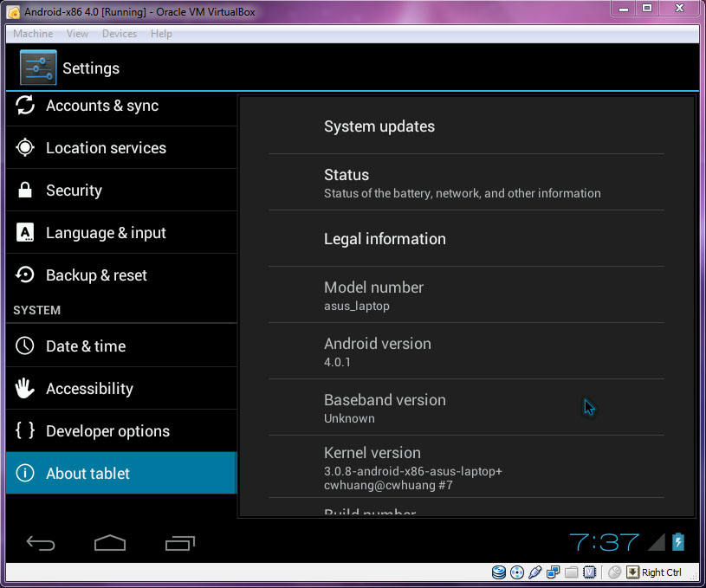706x588 pixels.
Task: Close the VirtualBox window
Action: pyautogui.click(x=680, y=8)
